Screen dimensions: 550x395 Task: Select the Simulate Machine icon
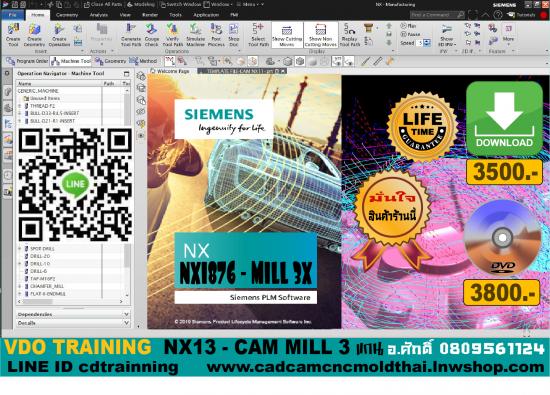(x=195, y=35)
